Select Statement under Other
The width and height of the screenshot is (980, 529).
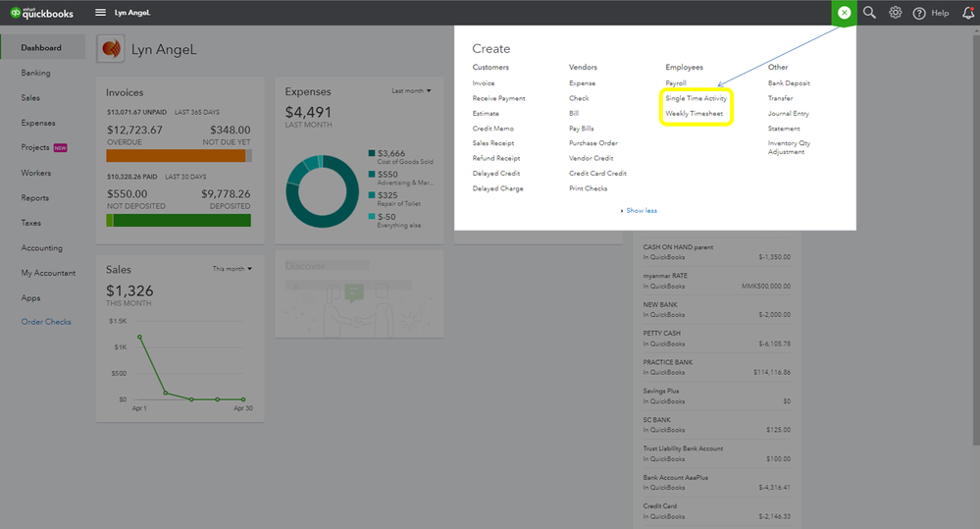pyautogui.click(x=784, y=129)
